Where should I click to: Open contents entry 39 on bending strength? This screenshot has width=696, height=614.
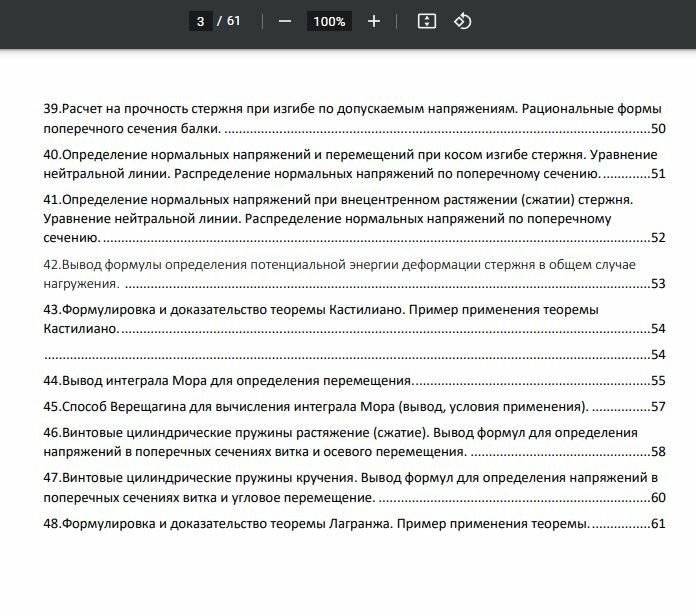click(354, 119)
